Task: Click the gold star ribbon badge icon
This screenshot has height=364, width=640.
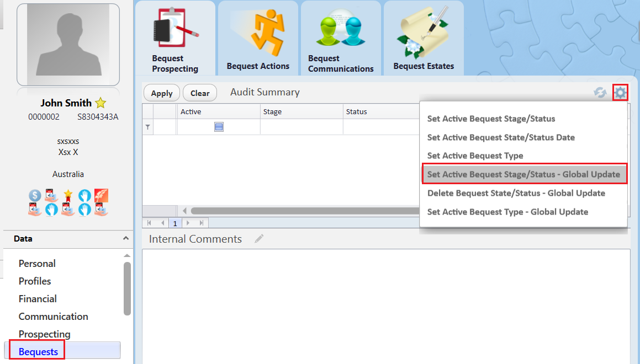Action: [x=68, y=196]
